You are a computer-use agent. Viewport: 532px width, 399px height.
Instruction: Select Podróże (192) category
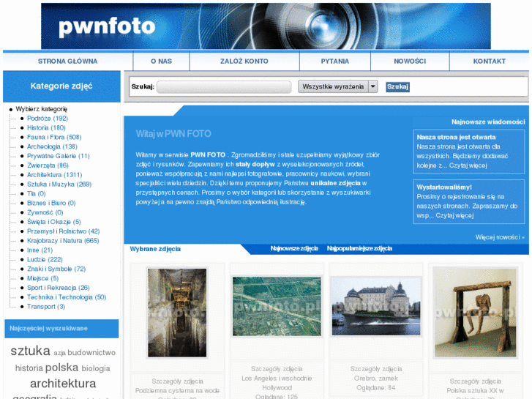[x=48, y=118]
